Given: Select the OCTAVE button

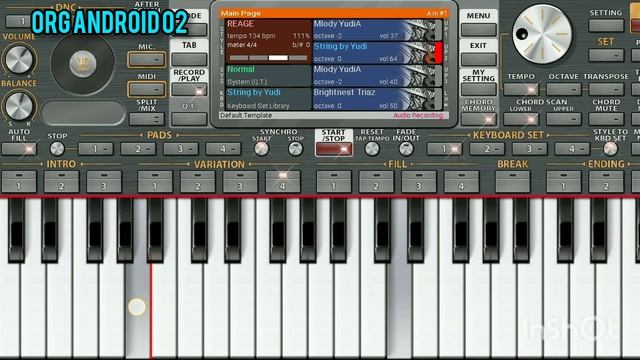Looking at the screenshot, I should click(564, 89).
